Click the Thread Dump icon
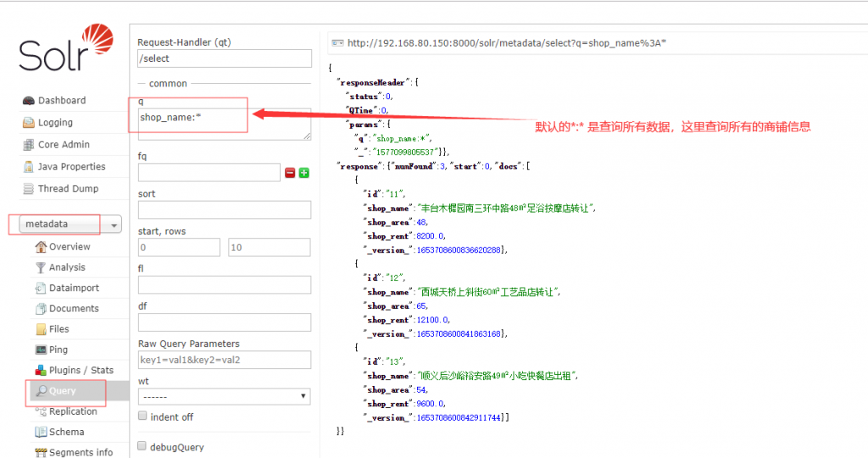Screen dimensions: 868x458 coord(28,189)
